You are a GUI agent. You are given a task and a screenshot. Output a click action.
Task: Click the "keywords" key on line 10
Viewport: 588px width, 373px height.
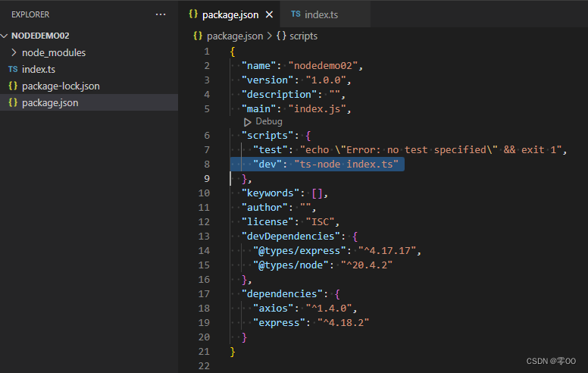(271, 193)
